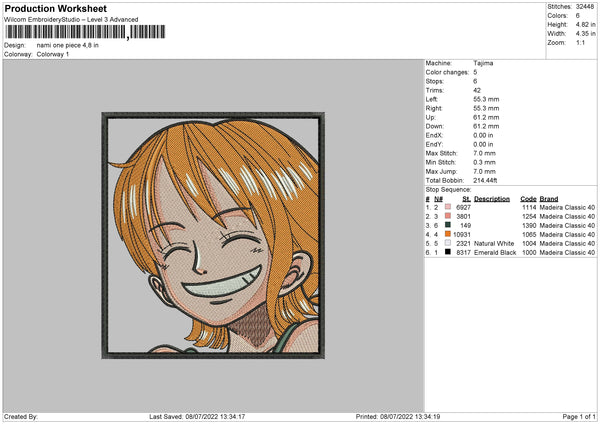Click the 'Colorway 1' value
This screenshot has height=424, width=600.
(53, 54)
